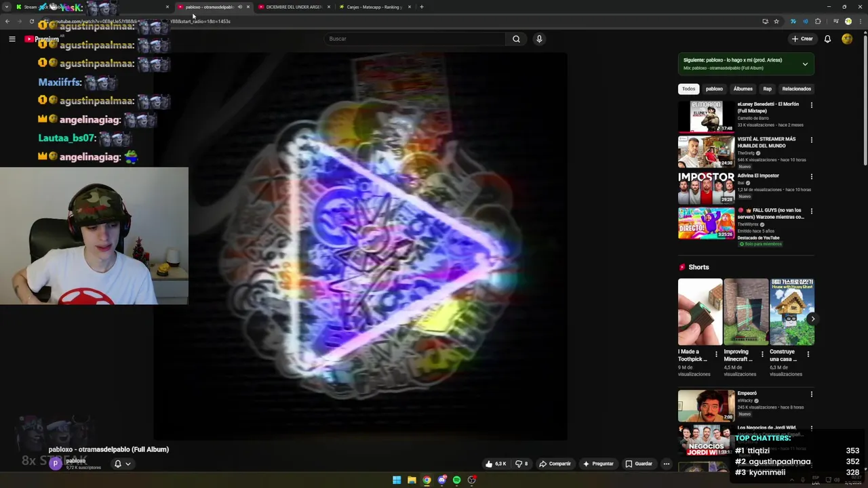The height and width of the screenshot is (488, 868).
Task: Open File Explorer from the taskbar
Action: [x=412, y=480]
